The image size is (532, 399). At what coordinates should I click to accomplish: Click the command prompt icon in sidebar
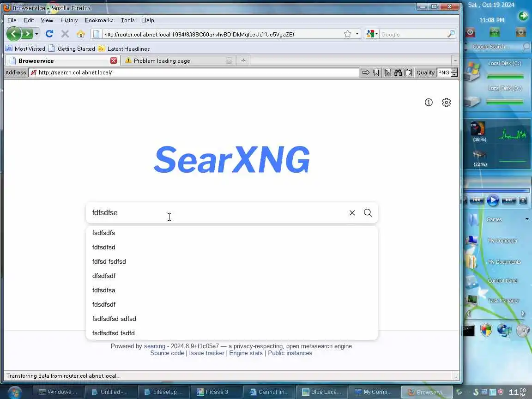(469, 331)
